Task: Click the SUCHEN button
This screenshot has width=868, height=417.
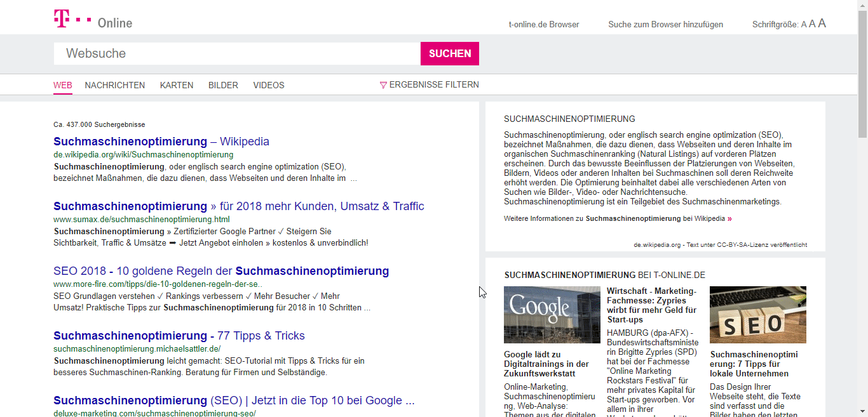Action: coord(450,53)
